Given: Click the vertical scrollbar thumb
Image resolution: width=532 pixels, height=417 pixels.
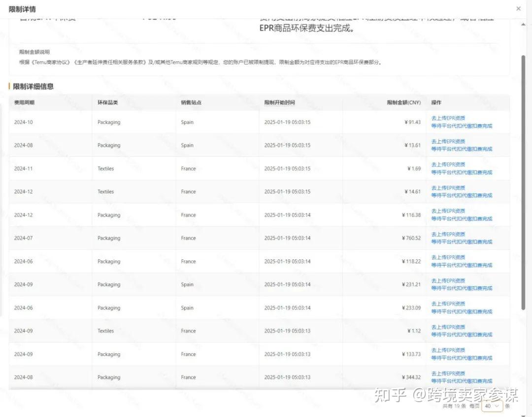Looking at the screenshot, I should point(523,182).
